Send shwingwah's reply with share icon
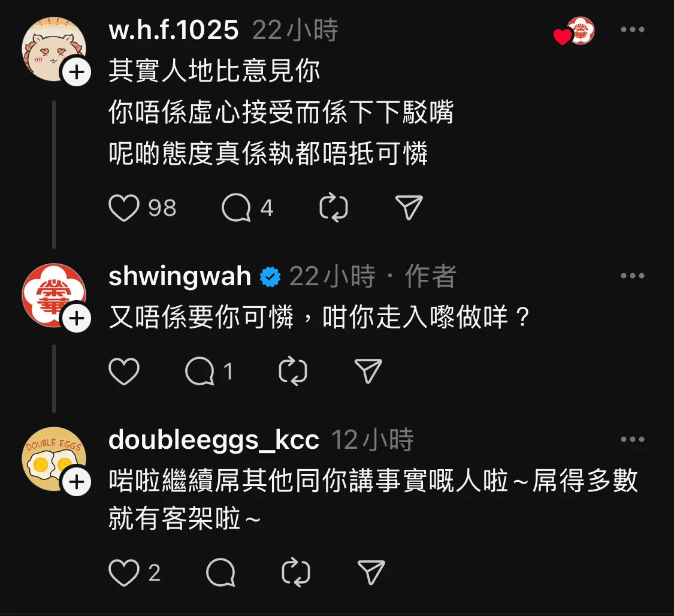This screenshot has width=674, height=616. pos(368,370)
